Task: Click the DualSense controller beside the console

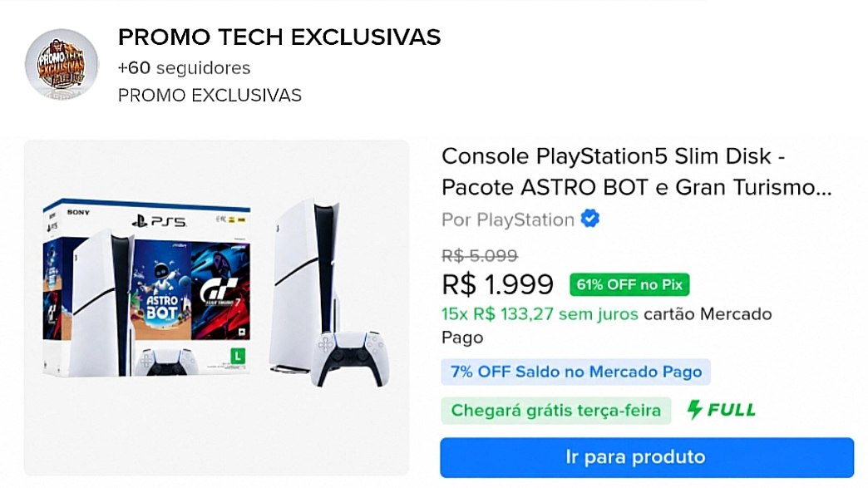Action: (x=349, y=358)
